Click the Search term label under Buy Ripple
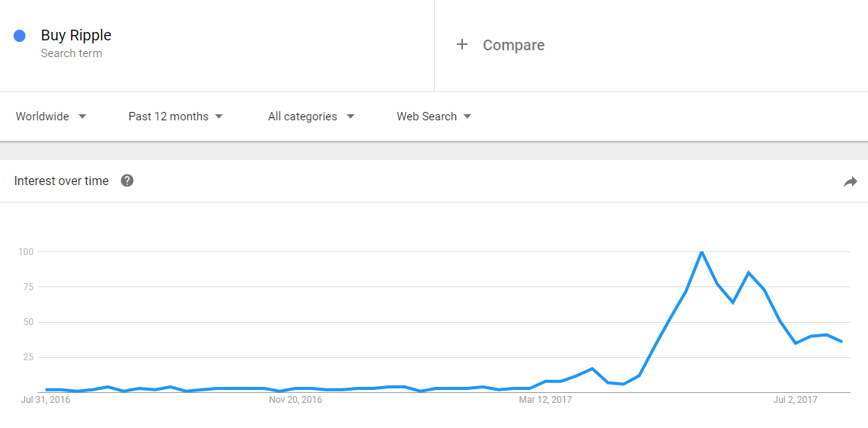Viewport: 868px width, 428px height. (72, 54)
